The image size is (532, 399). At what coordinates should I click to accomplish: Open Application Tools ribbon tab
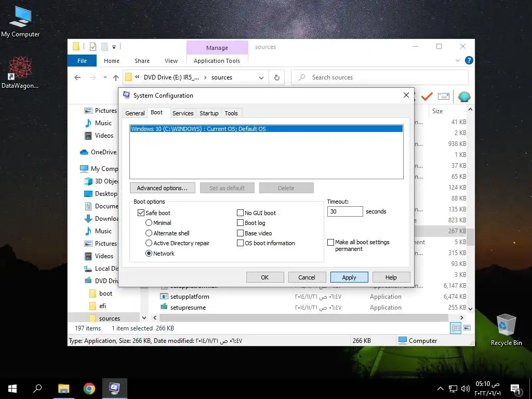[x=217, y=61]
